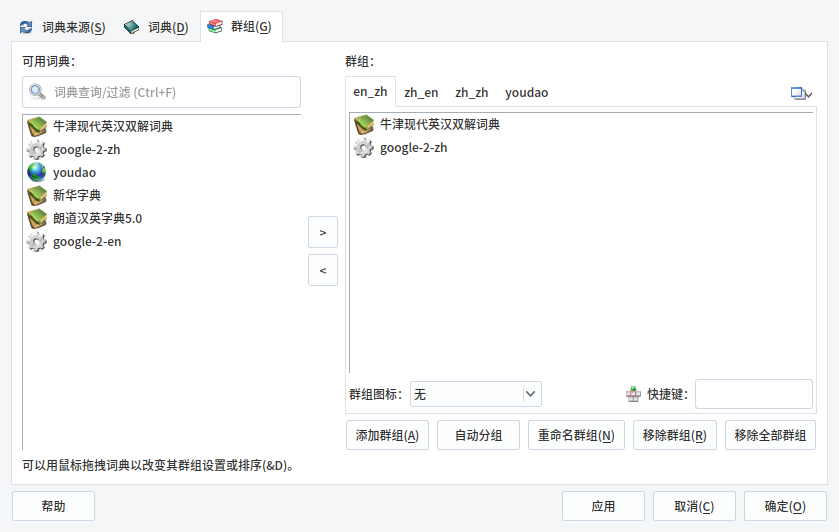The width and height of the screenshot is (839, 532).
Task: Switch to 词典(D) tab
Action: click(x=156, y=27)
